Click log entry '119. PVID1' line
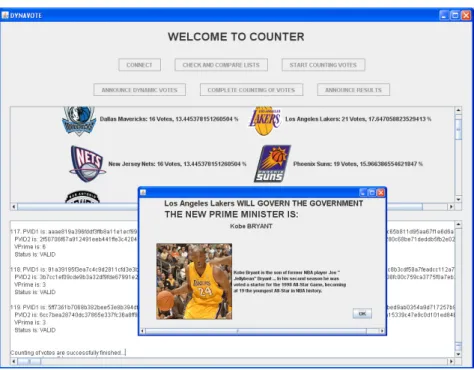The width and height of the screenshot is (474, 370). coord(74,307)
